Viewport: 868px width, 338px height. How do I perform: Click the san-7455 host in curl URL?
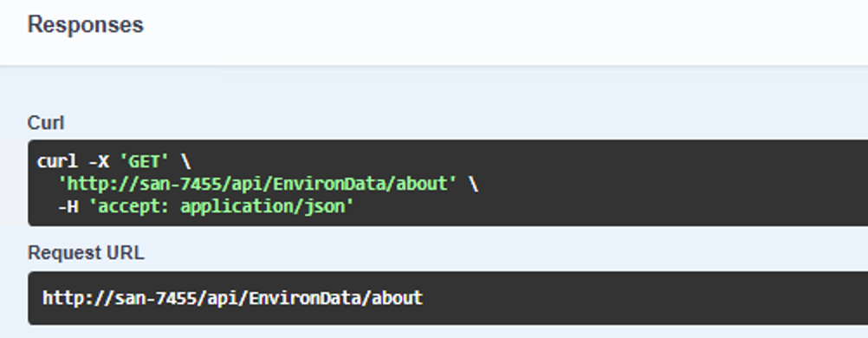point(170,184)
